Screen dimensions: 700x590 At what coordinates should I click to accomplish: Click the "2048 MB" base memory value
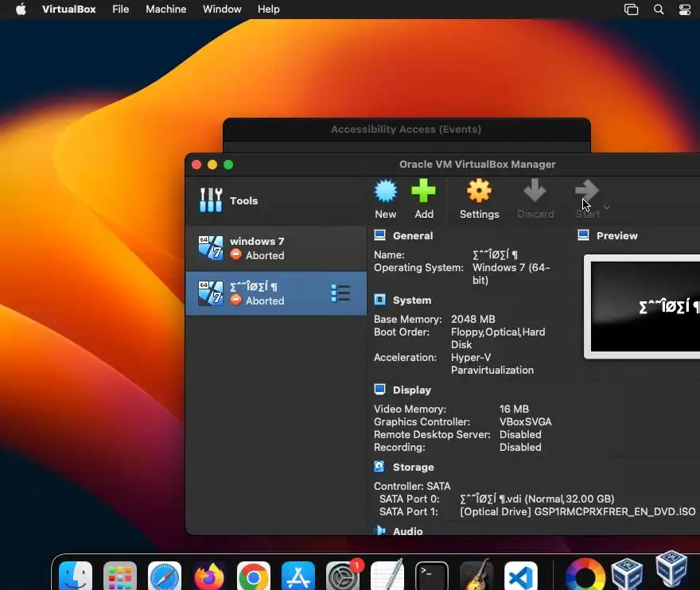point(472,319)
